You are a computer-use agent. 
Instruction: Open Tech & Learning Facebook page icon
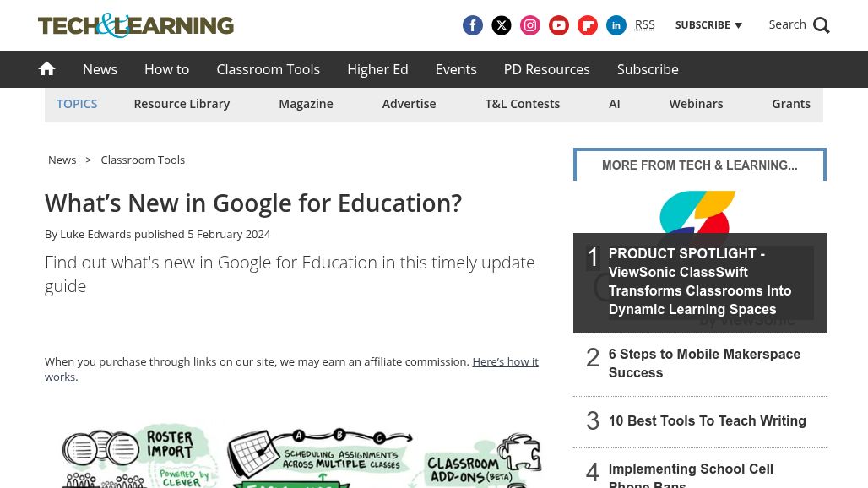473,25
